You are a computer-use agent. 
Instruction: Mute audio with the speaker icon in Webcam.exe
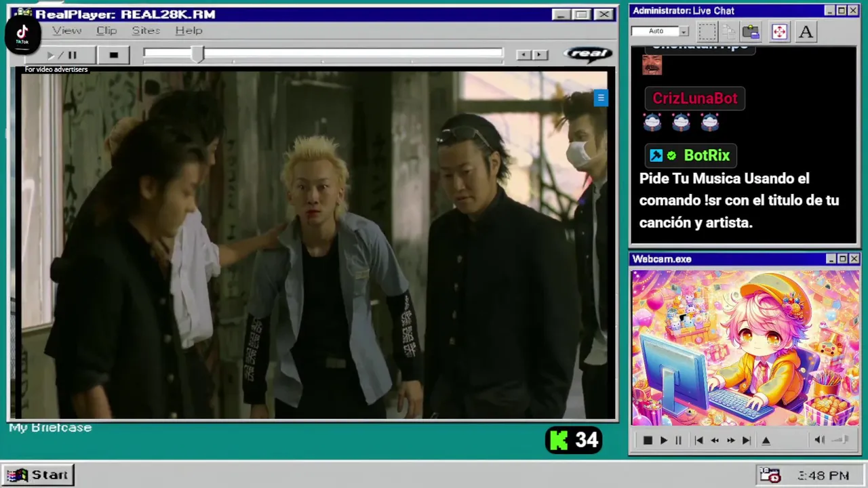819,440
